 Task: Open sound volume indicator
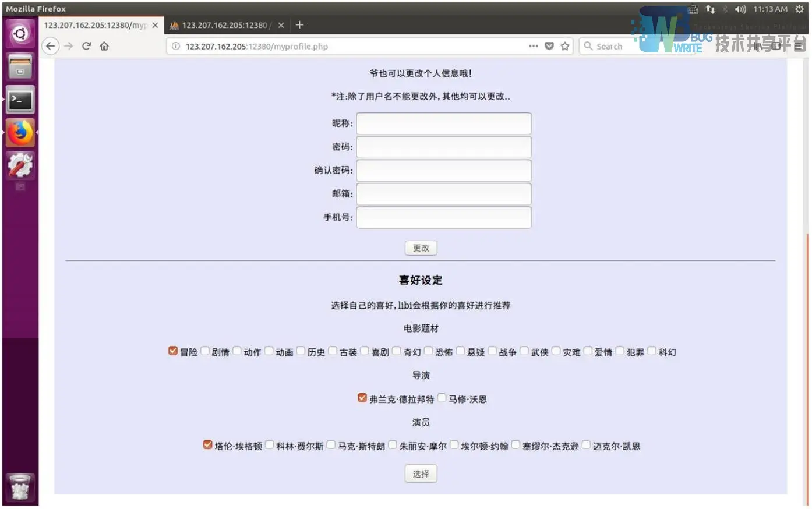point(740,9)
